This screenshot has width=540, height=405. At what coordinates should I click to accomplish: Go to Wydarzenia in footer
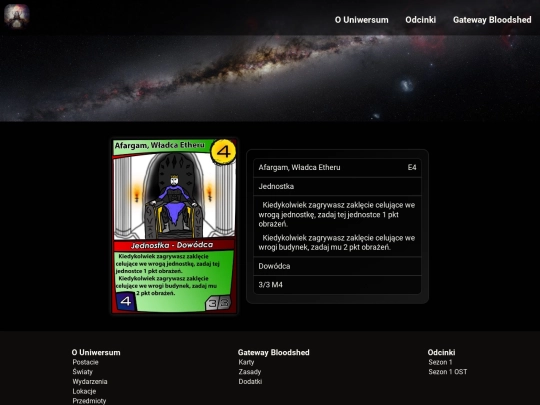click(x=90, y=382)
